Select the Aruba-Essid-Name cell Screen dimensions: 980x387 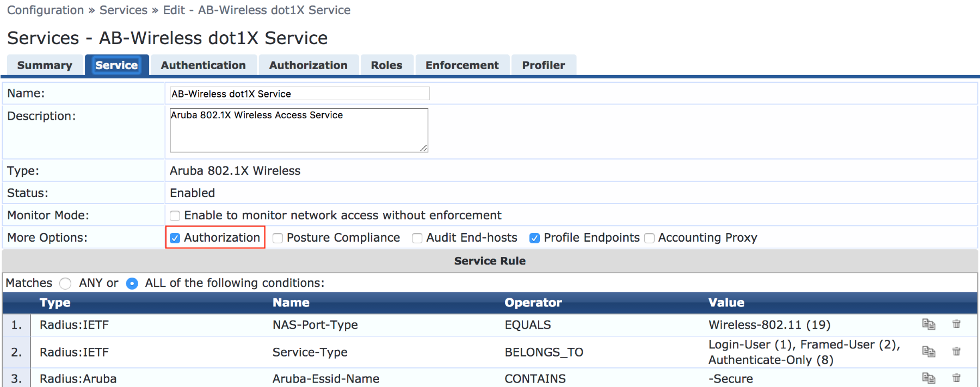click(x=326, y=379)
